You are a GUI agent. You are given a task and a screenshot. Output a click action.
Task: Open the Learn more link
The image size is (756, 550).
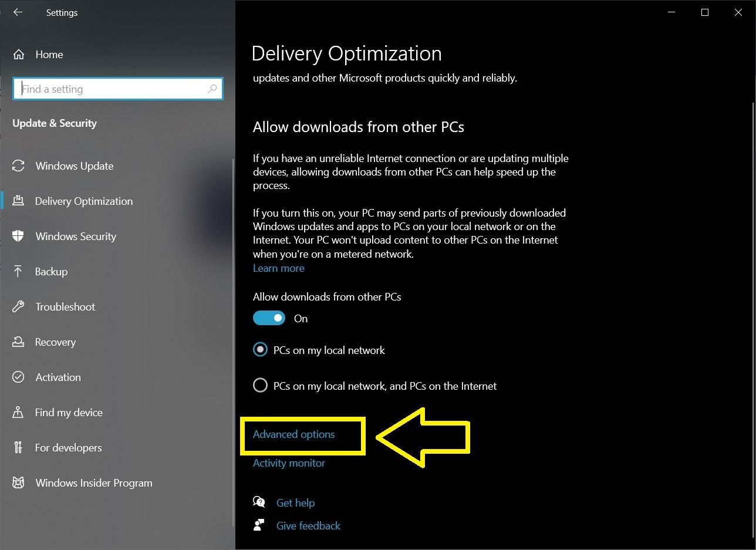(279, 268)
